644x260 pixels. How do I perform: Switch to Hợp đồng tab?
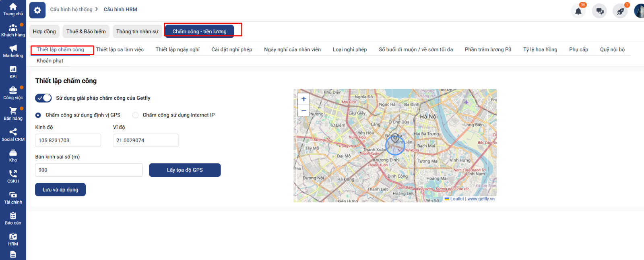44,31
